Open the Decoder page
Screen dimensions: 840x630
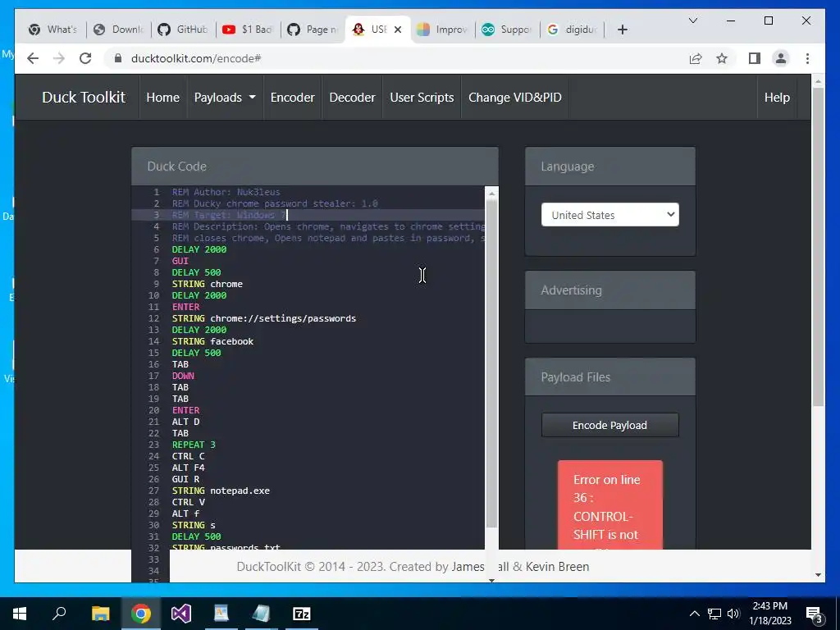352,98
